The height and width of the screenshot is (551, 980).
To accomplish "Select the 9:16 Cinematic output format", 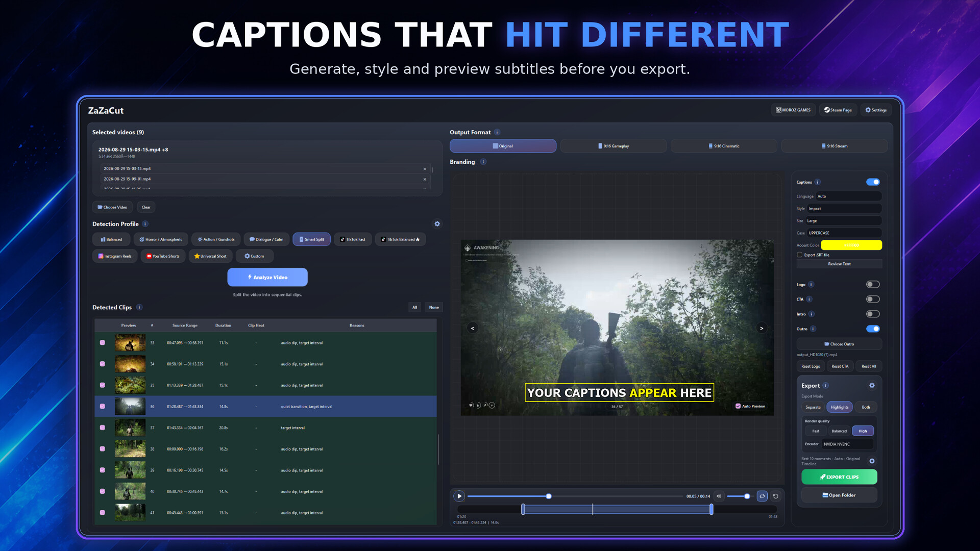I will [x=724, y=146].
